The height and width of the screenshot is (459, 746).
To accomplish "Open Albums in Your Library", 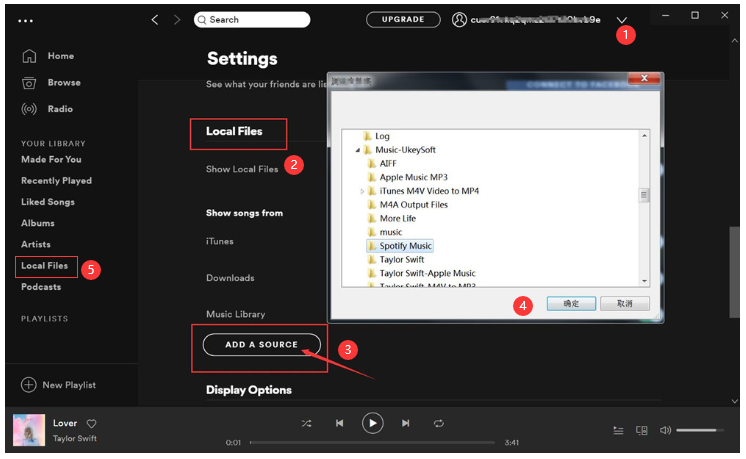I will click(x=38, y=223).
